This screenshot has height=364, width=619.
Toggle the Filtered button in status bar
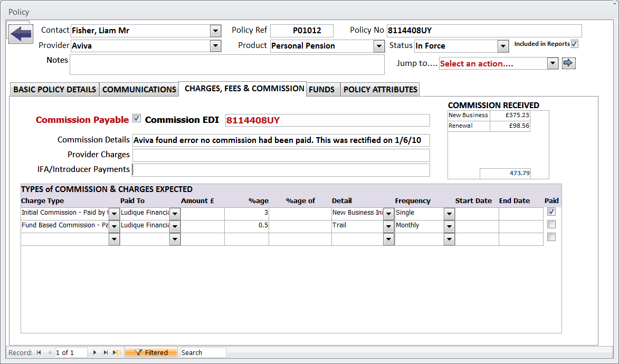click(x=151, y=352)
